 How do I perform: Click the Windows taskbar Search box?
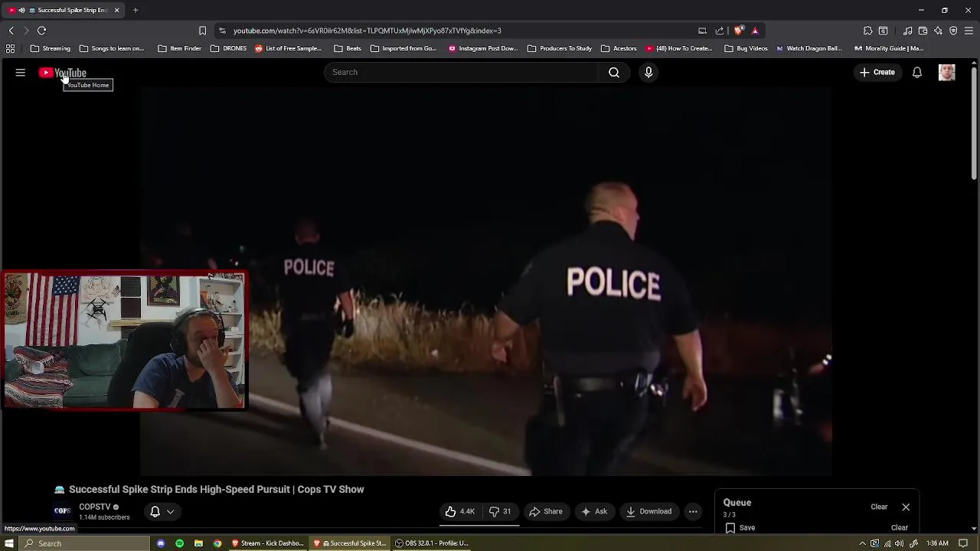(84, 543)
